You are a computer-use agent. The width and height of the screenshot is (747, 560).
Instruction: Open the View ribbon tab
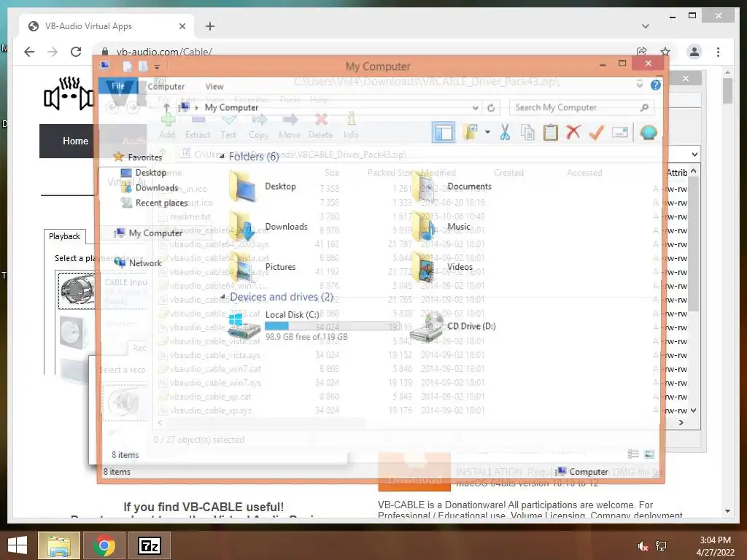[x=214, y=86]
